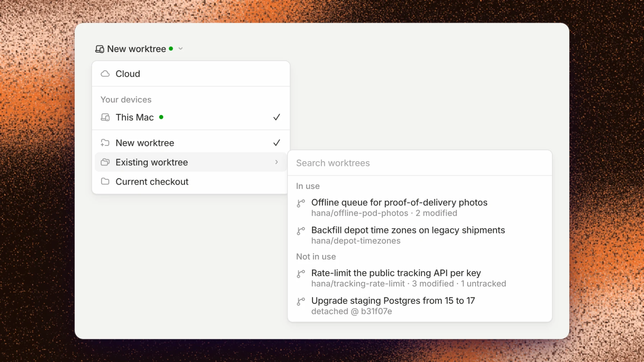Screen dimensions: 644x362
Task: Click the New worktree header device icon
Action: point(100,49)
